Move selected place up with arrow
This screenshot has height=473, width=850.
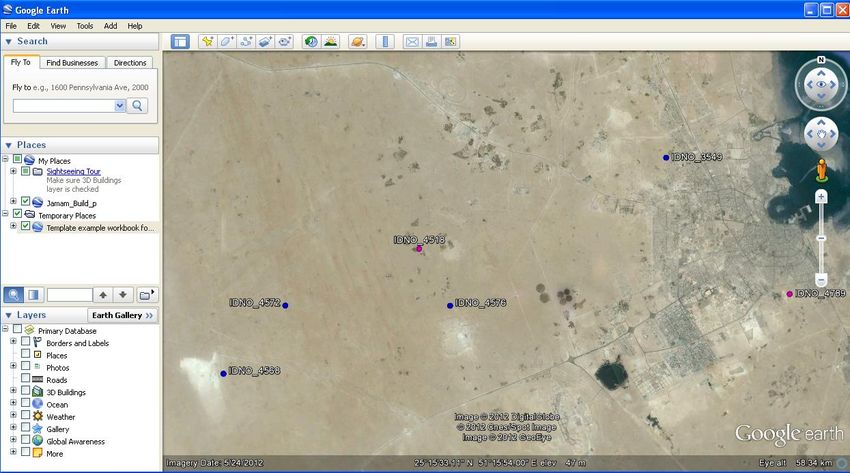[103, 295]
